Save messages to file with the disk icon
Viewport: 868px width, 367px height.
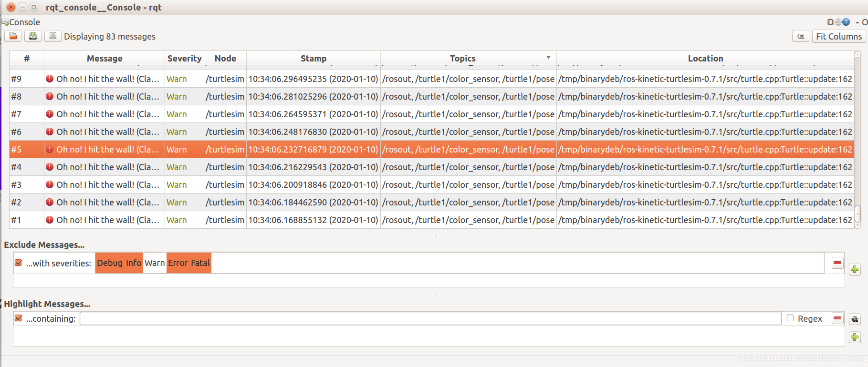33,36
